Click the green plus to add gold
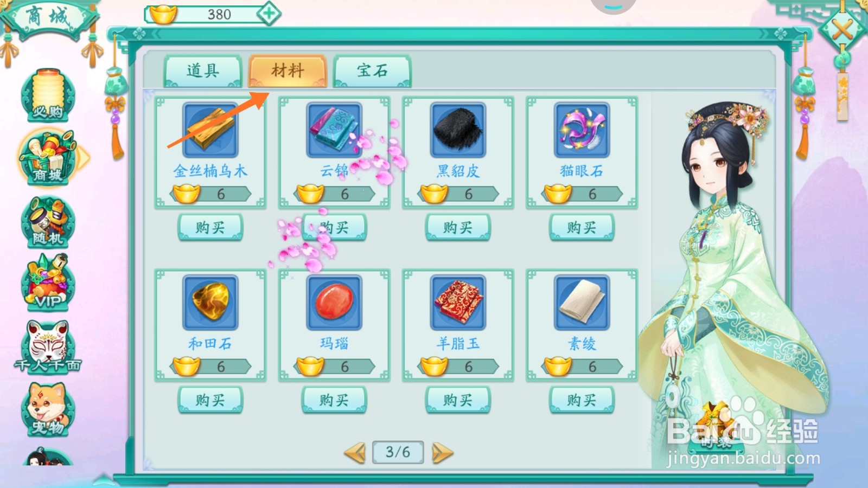868x488 pixels. tap(269, 14)
